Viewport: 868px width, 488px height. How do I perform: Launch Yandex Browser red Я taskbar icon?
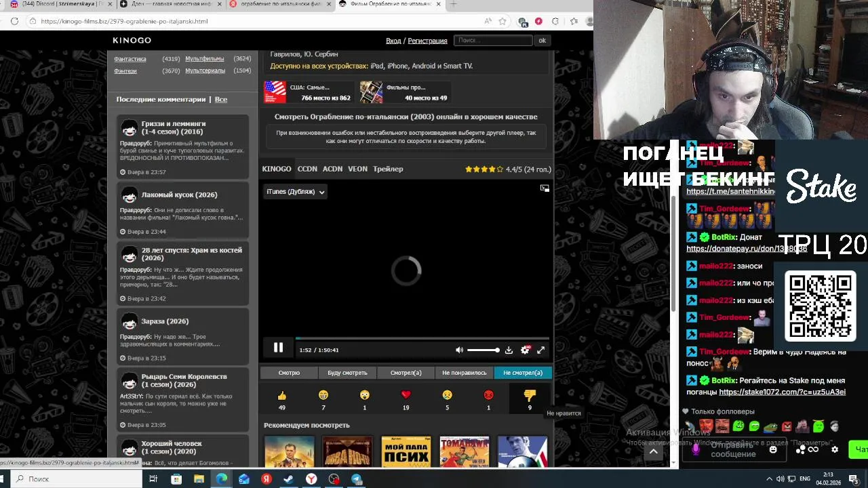266,479
